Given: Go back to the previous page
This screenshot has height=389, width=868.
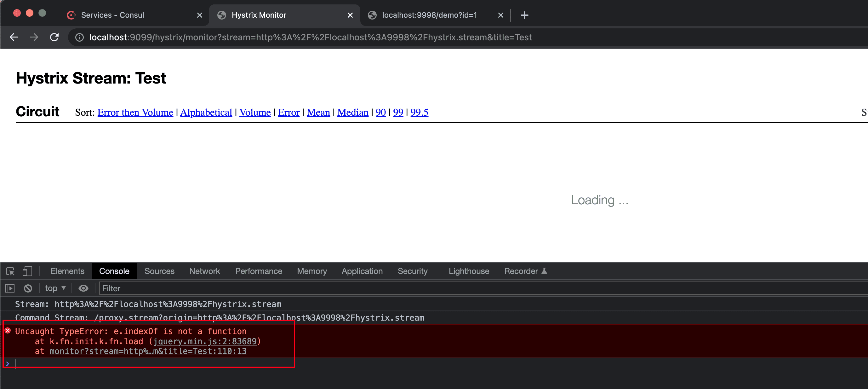Looking at the screenshot, I should 14,37.
